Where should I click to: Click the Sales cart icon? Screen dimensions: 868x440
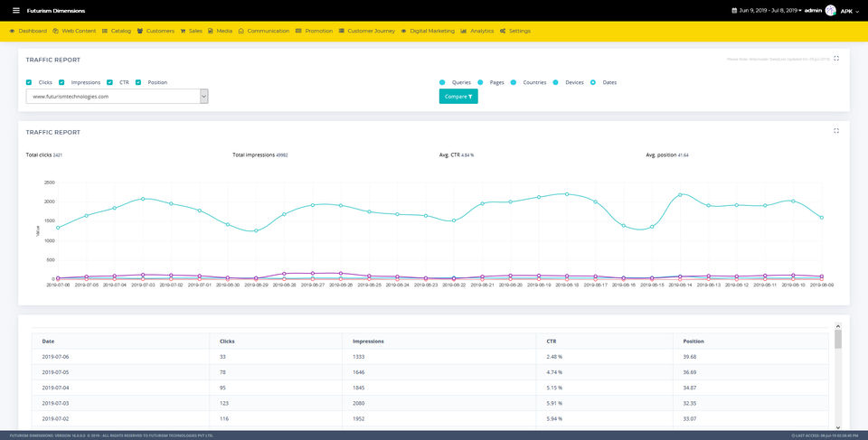183,31
